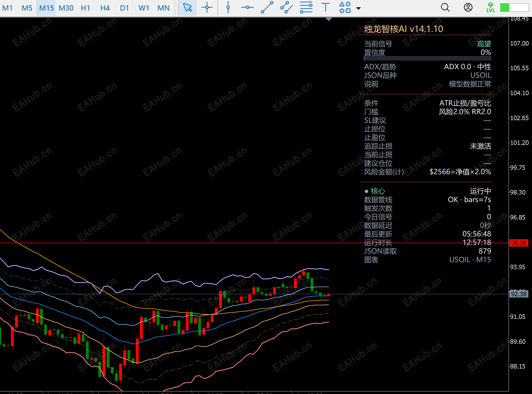Pick the equidistant channel tool
Viewport: 532px width, 394px height.
tap(286, 8)
